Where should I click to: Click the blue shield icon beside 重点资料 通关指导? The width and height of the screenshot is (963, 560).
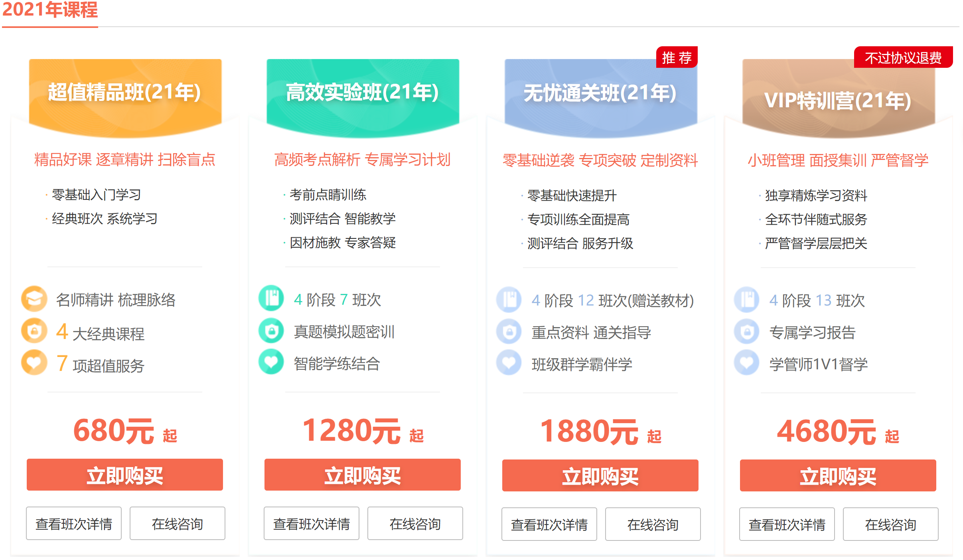pyautogui.click(x=509, y=331)
